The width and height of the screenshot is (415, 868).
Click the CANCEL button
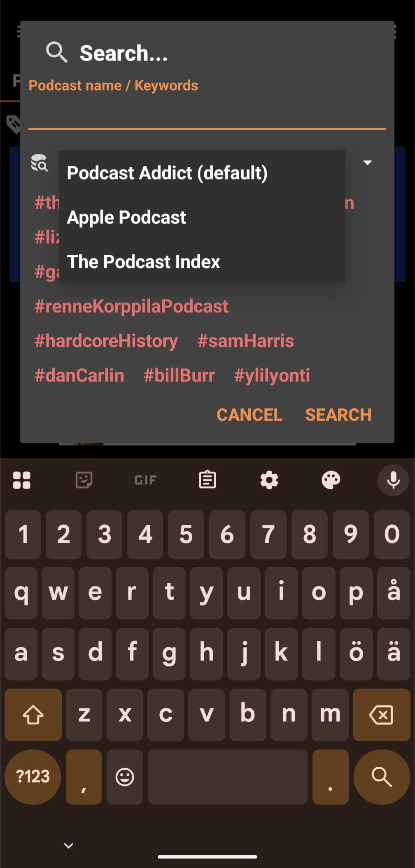(249, 415)
